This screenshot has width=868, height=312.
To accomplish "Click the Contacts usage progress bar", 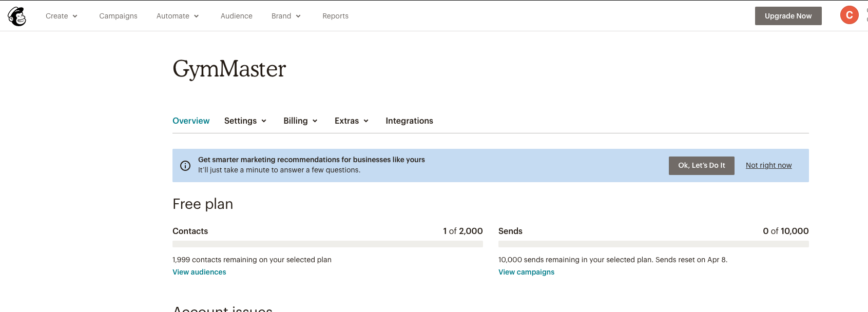I will (x=327, y=244).
